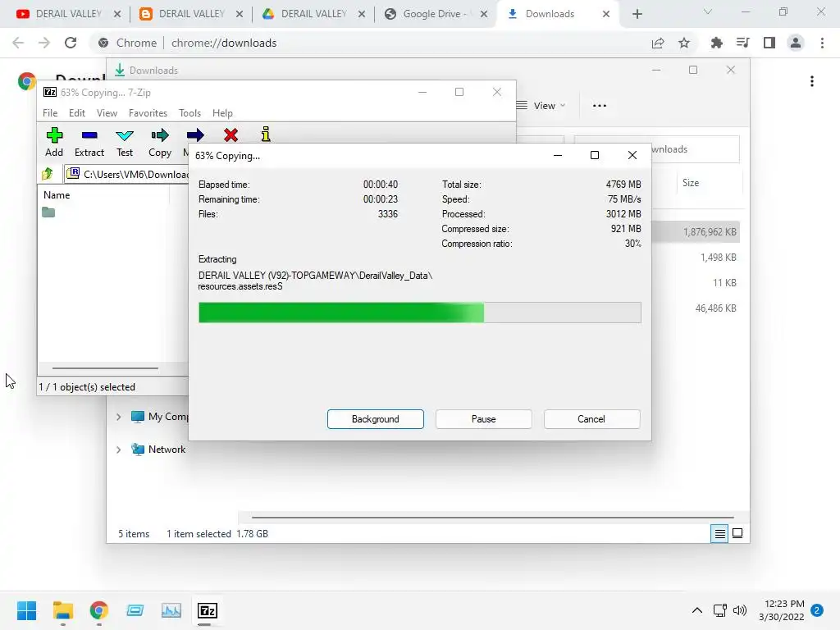
Task: Expand My Computer tree node in Explorer
Action: [x=118, y=417]
